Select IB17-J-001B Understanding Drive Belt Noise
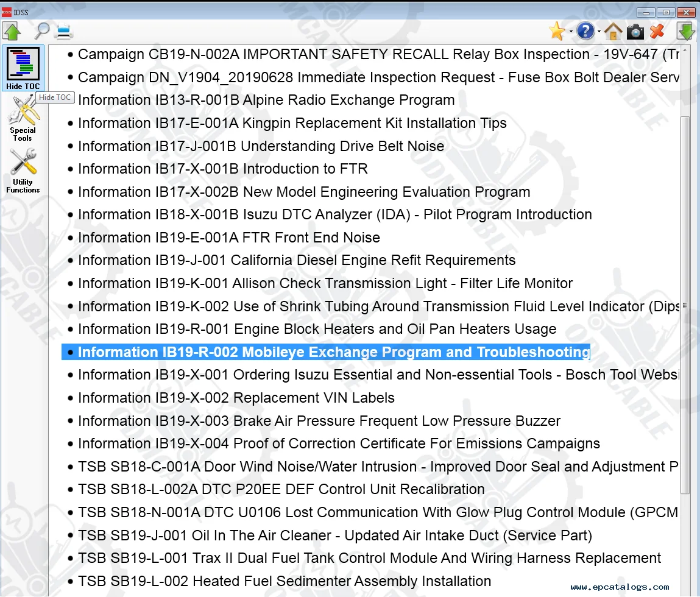700x597 pixels. click(261, 146)
